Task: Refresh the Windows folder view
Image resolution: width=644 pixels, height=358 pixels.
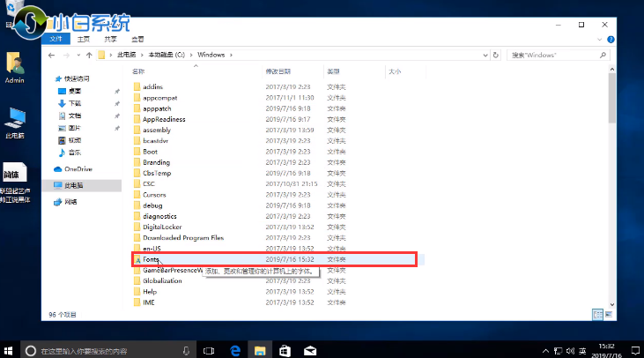Action: (496, 55)
